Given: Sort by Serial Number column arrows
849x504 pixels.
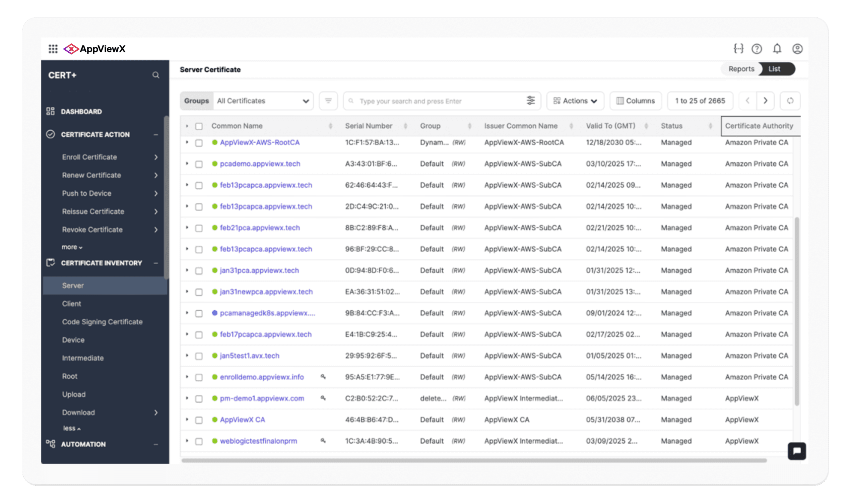Looking at the screenshot, I should pyautogui.click(x=405, y=126).
